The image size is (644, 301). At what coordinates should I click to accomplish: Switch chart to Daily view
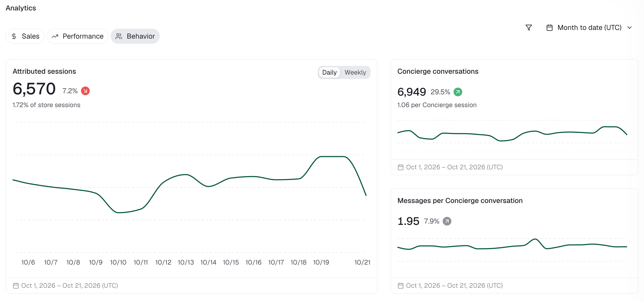[x=329, y=72]
